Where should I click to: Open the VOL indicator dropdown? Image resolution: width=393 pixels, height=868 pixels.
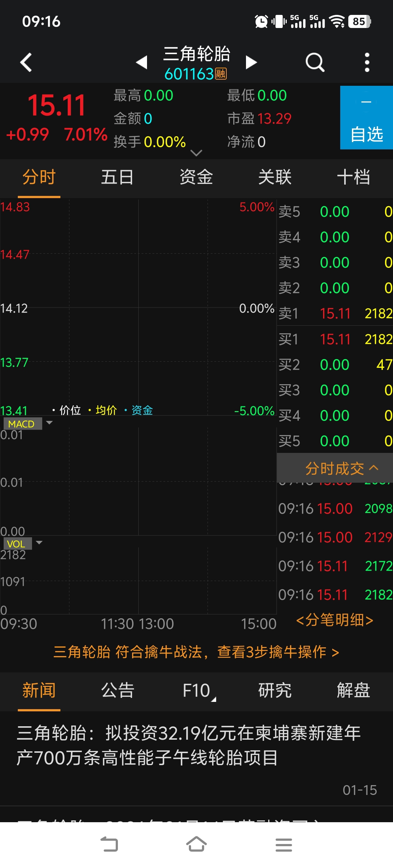(x=23, y=543)
